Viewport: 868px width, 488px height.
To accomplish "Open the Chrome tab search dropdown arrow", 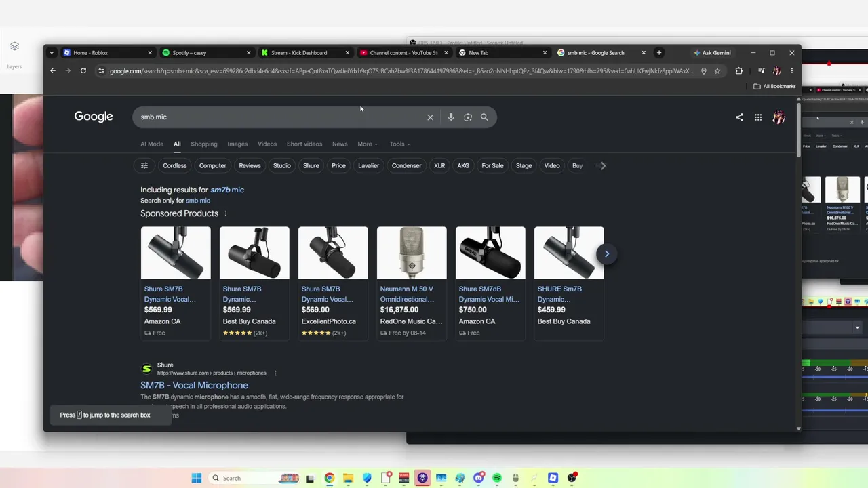I will click(x=52, y=52).
